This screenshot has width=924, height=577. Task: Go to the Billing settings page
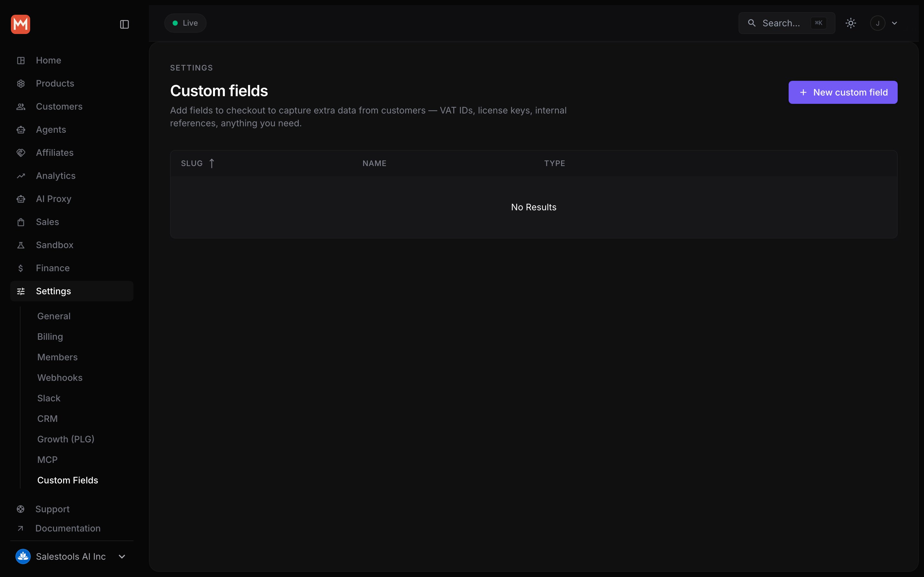(x=50, y=337)
